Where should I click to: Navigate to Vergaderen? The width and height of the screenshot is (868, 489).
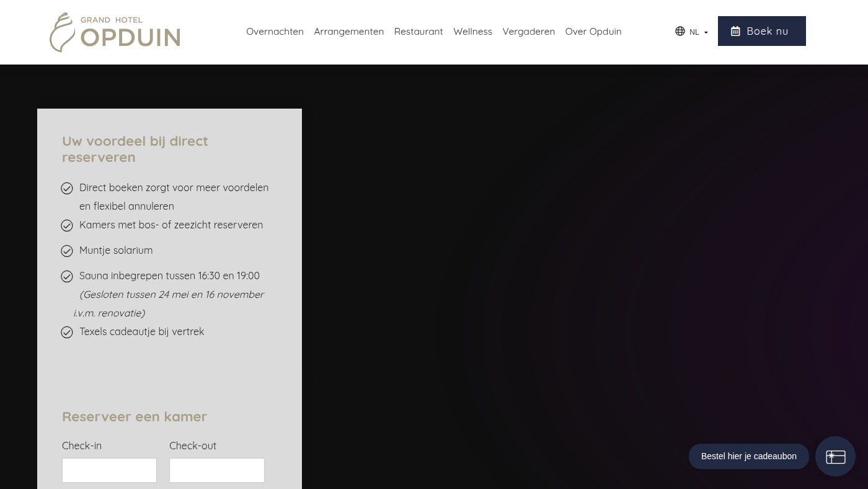529,32
